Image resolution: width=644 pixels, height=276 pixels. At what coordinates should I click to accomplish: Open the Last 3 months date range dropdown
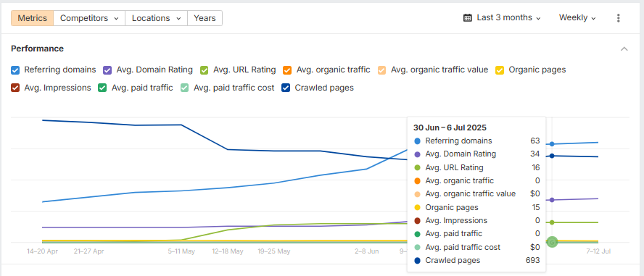point(502,17)
